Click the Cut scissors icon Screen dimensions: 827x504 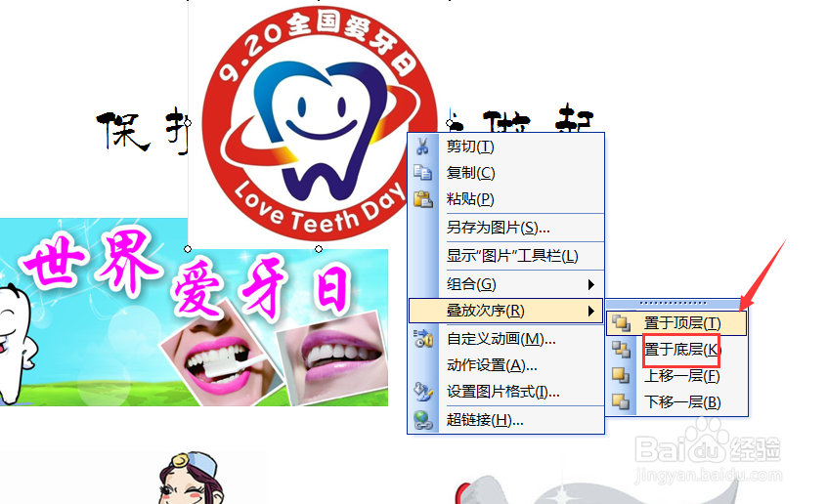tap(422, 147)
